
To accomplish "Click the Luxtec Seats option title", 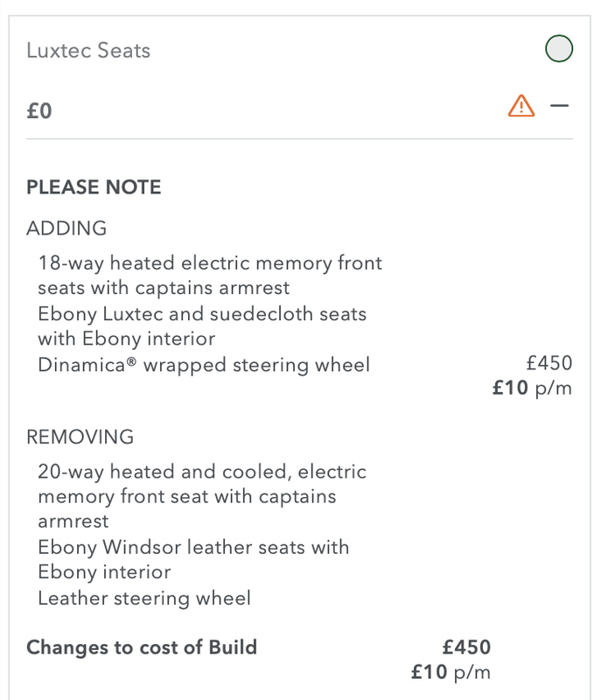I will tap(88, 51).
